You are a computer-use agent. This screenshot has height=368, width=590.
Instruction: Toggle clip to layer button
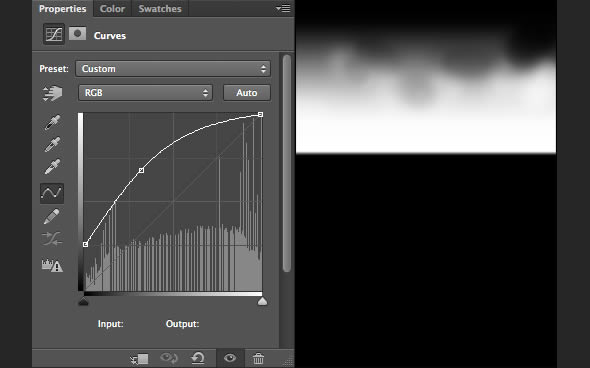tap(139, 359)
